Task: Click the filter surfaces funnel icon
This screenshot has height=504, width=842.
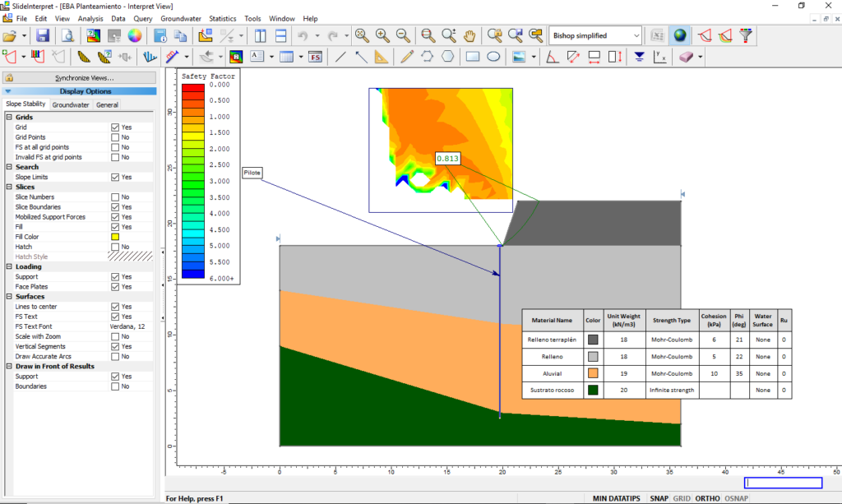Action: click(746, 36)
